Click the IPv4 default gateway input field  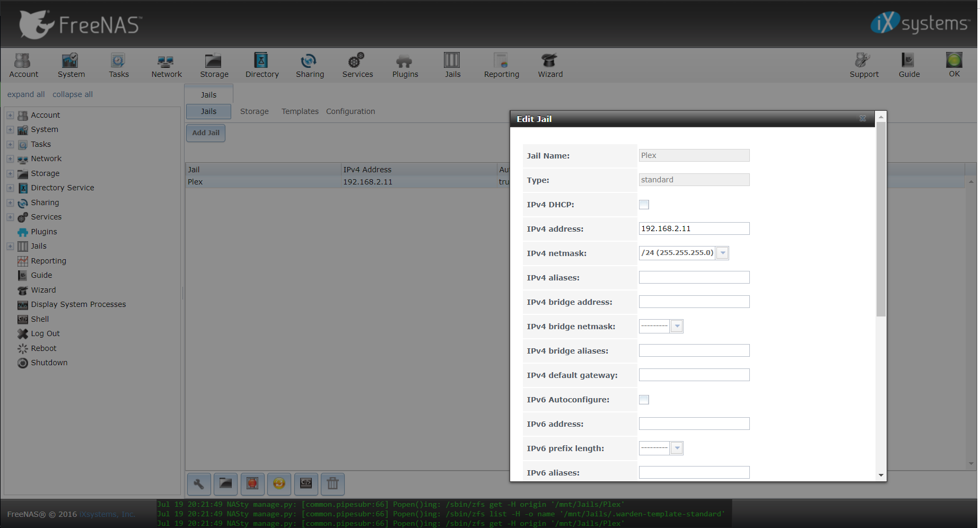click(x=694, y=375)
